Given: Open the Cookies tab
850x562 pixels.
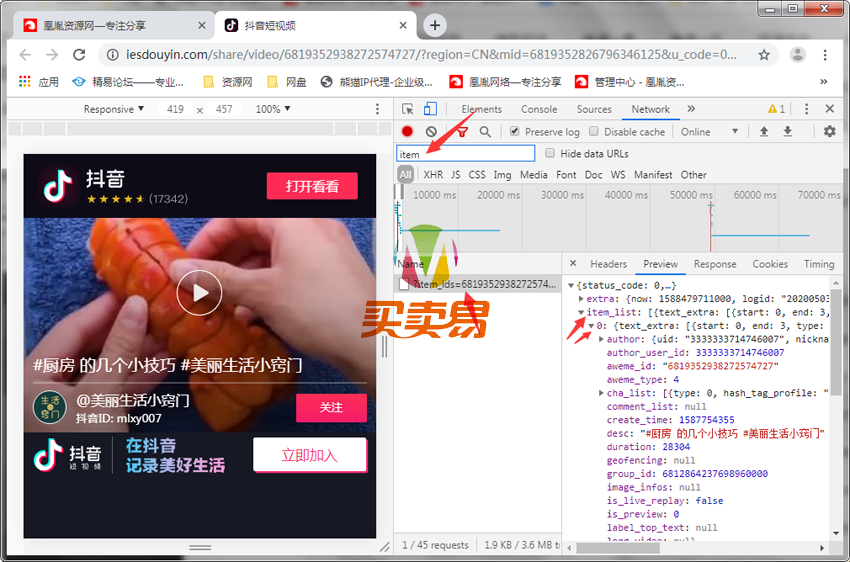Looking at the screenshot, I should (x=770, y=264).
